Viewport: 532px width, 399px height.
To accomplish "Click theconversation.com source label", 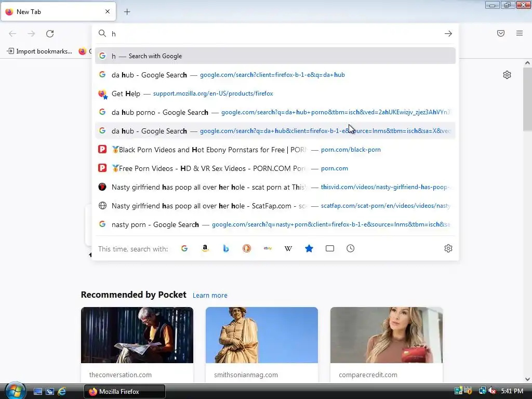I will [121, 375].
